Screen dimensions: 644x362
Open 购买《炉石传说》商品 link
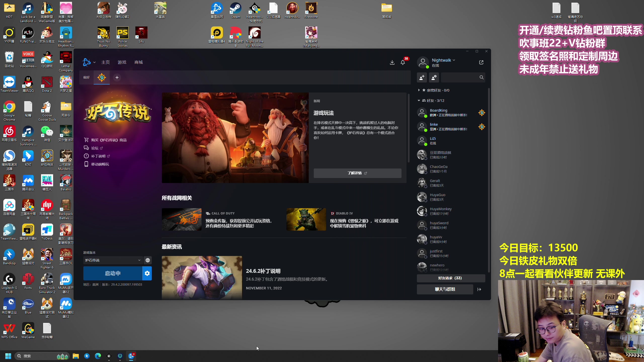(105, 140)
